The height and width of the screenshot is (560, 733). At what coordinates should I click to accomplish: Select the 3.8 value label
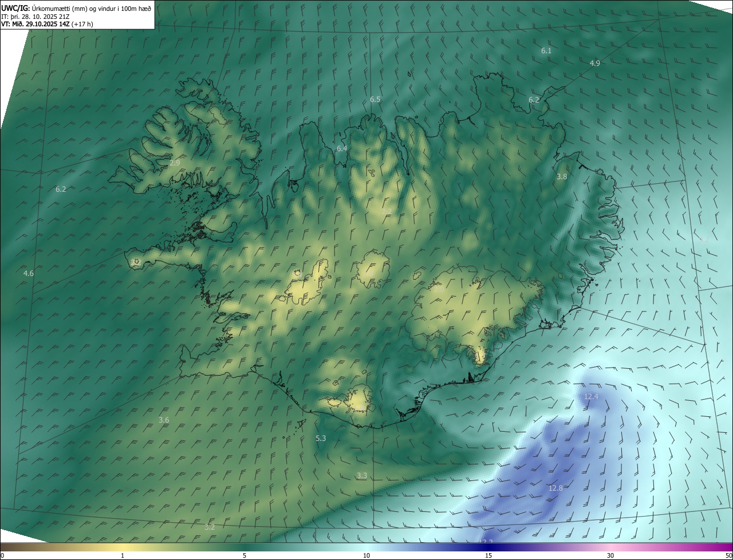pos(562,177)
